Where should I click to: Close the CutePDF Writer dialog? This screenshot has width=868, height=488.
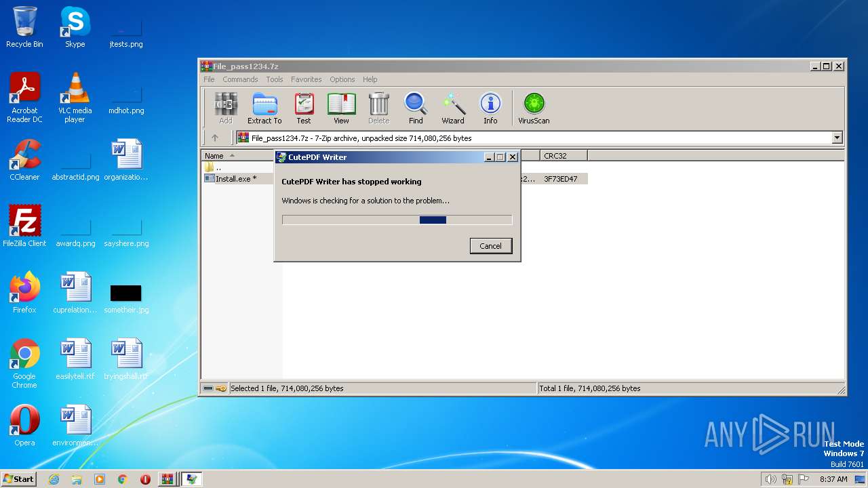point(513,157)
